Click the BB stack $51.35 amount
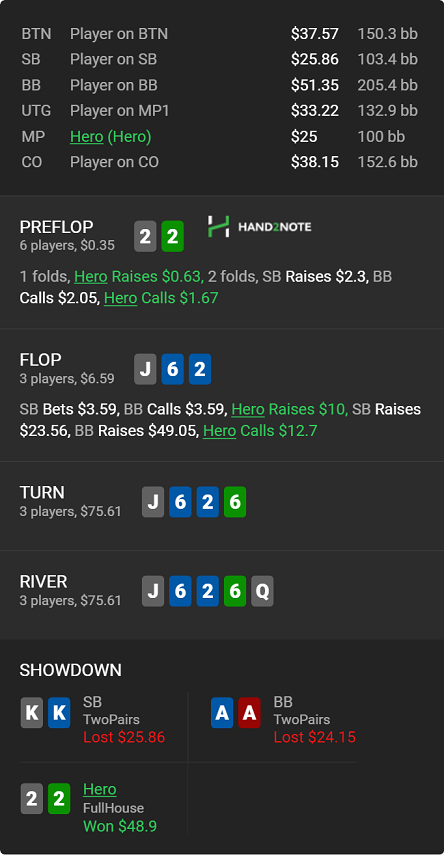This screenshot has width=444, height=855. 315,85
